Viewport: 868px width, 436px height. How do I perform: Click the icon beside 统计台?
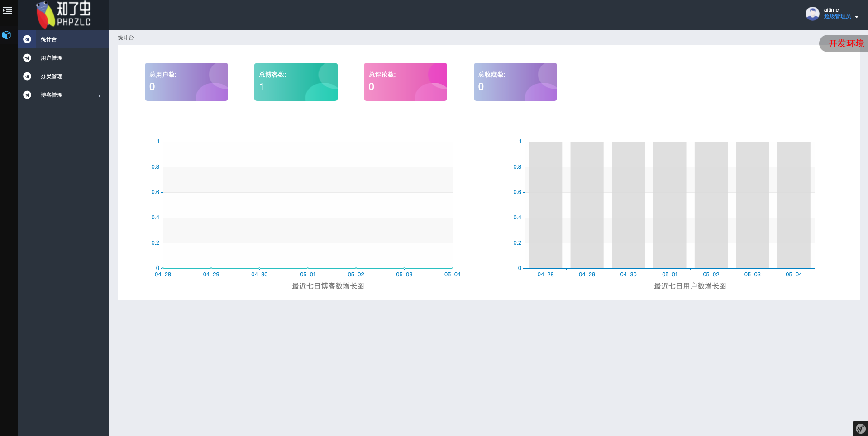pos(27,39)
